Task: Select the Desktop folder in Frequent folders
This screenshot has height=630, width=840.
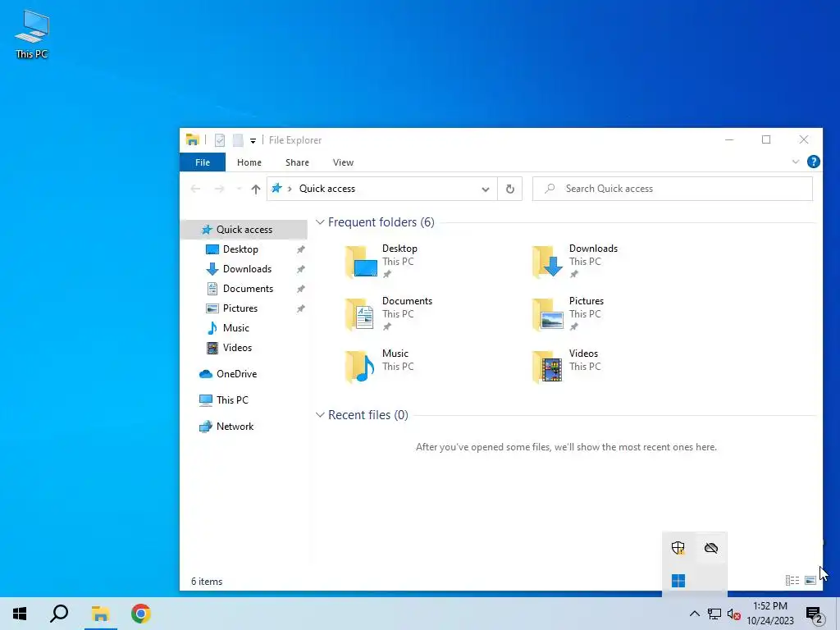Action: pos(381,262)
